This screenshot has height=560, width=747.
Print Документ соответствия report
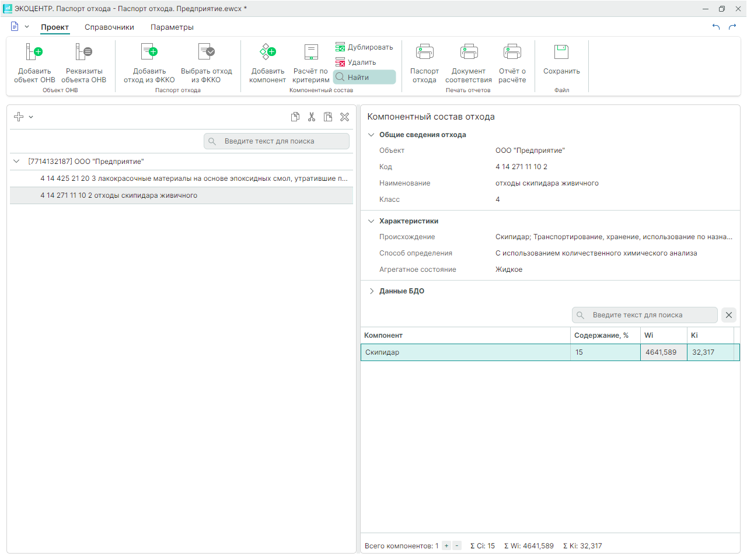469,63
